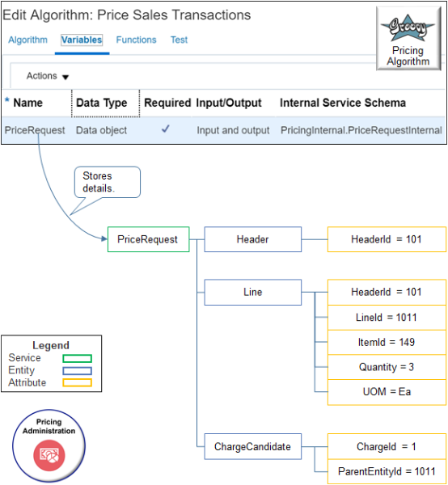Click the Edit Algorithm: Price Sales Transactions title
This screenshot has width=448, height=485.
point(127,15)
